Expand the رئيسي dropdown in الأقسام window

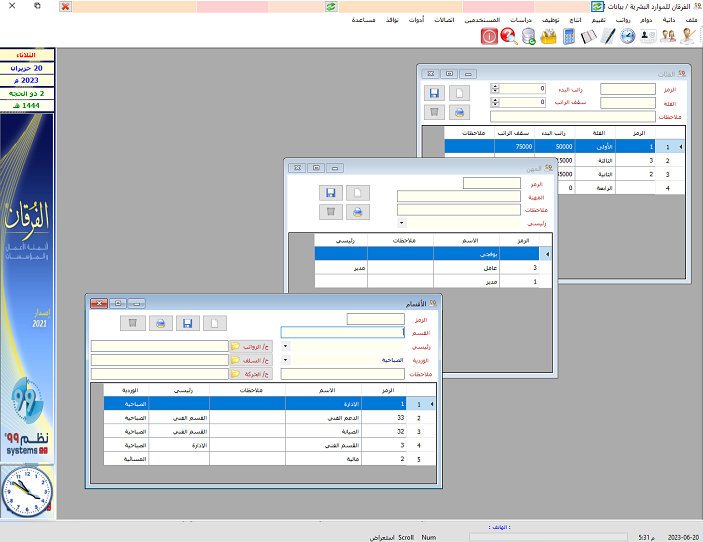287,346
